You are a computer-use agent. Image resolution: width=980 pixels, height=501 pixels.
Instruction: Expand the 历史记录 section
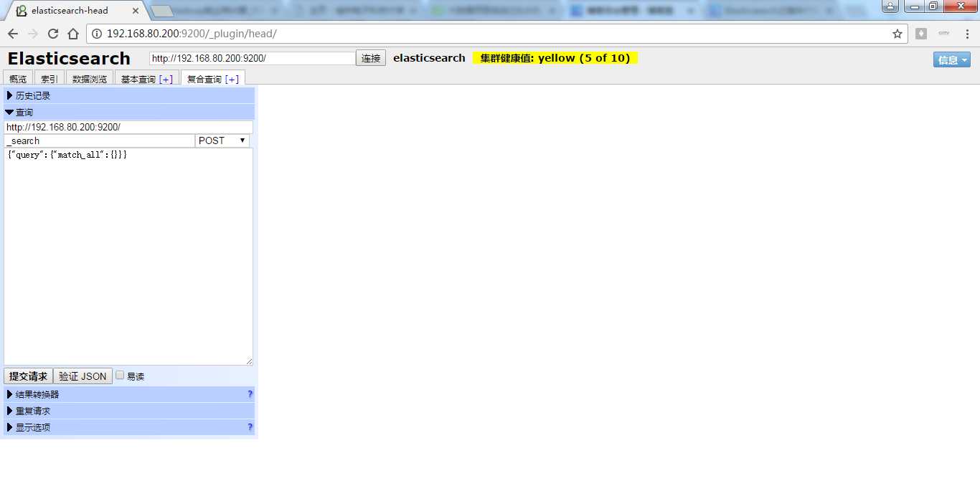129,95
